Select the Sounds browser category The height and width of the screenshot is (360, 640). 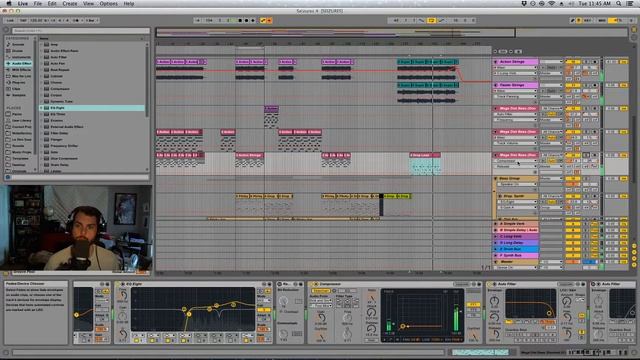click(18, 44)
